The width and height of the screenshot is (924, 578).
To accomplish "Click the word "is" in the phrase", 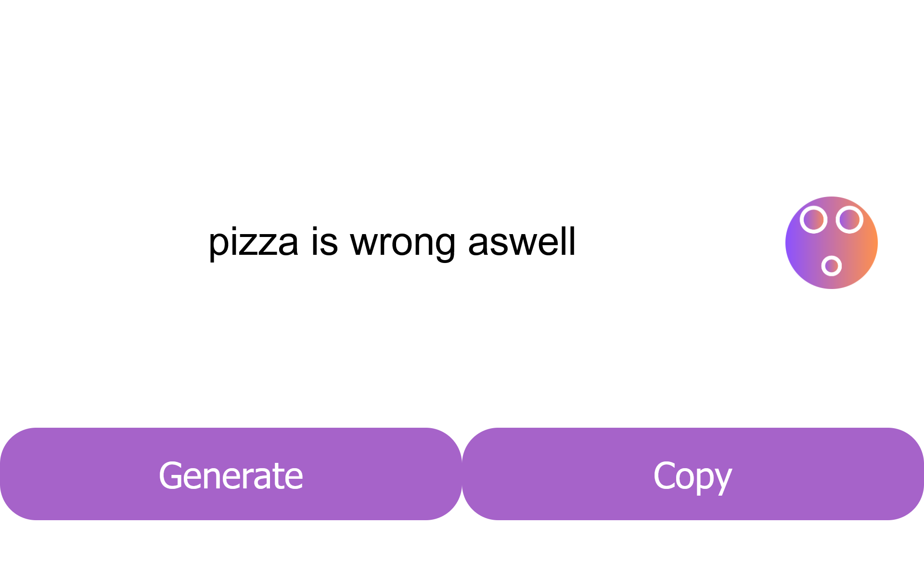I will pos(324,242).
